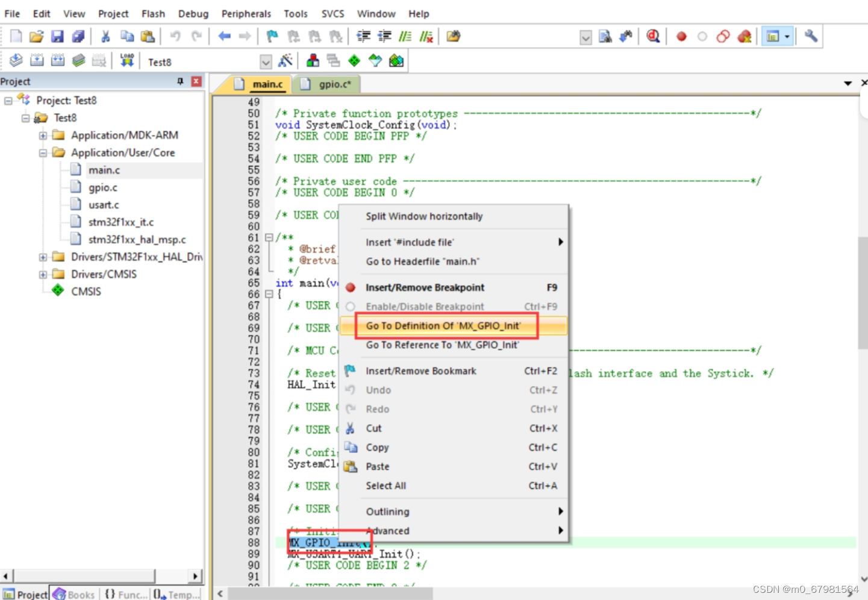Start debug session magnifier icon

point(653,36)
